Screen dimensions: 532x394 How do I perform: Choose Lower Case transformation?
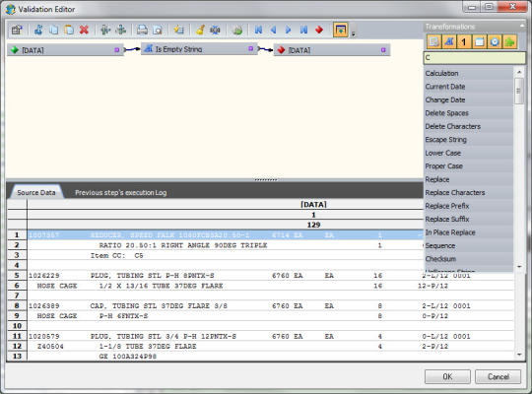468,153
